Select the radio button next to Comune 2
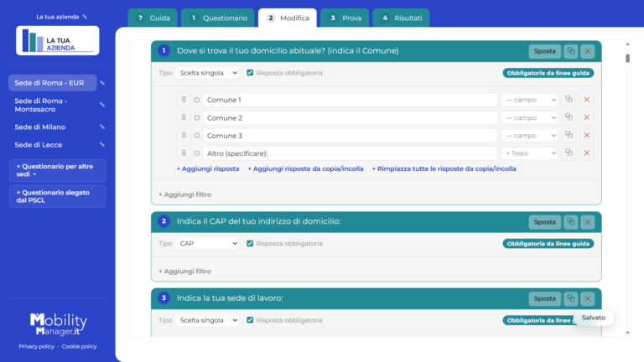 [x=197, y=118]
